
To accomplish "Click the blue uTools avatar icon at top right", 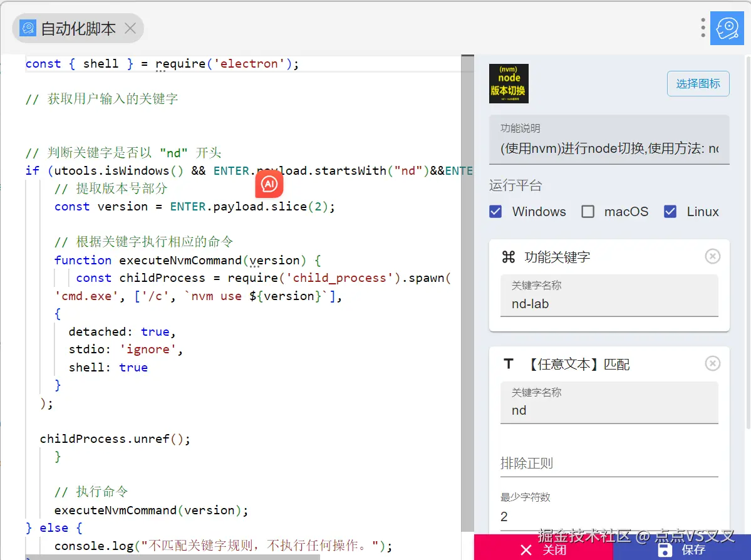I will coord(727,28).
